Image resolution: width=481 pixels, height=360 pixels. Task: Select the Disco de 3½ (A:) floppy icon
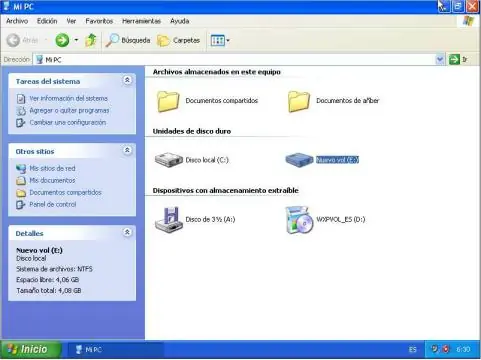pos(169,220)
